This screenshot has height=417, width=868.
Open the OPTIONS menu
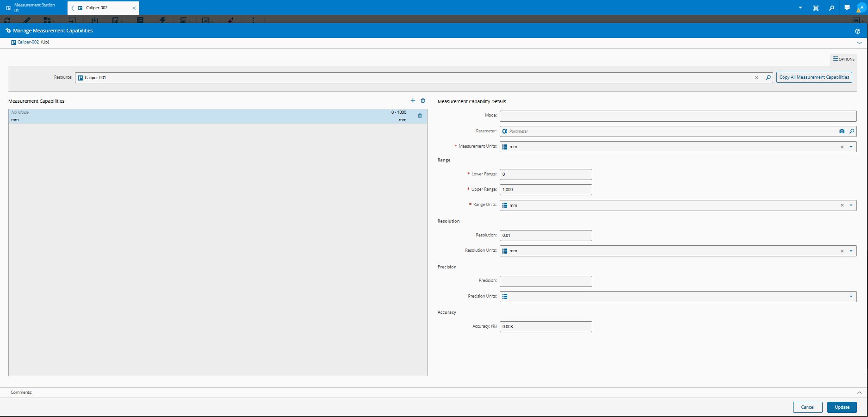click(x=843, y=59)
